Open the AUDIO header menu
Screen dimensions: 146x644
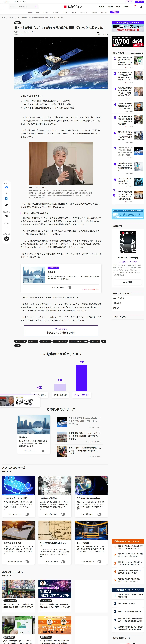pos(101,7)
